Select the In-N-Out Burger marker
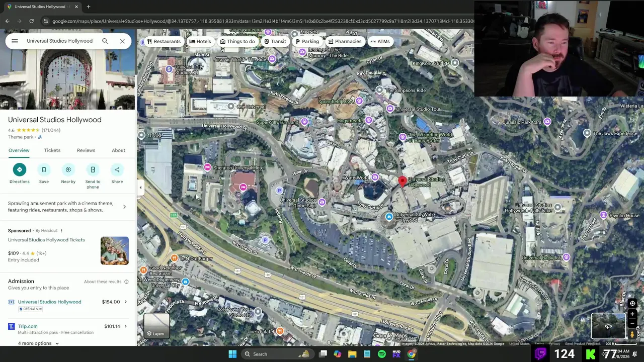 (x=174, y=258)
